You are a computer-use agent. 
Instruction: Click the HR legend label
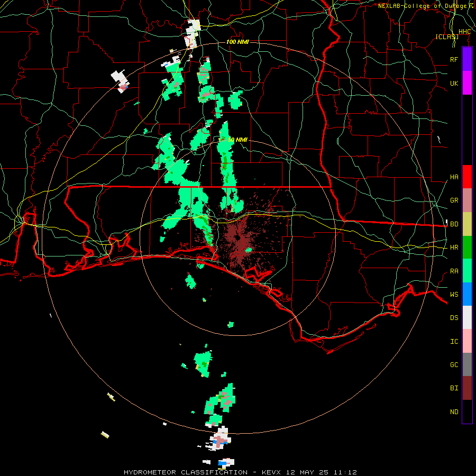pos(454,248)
